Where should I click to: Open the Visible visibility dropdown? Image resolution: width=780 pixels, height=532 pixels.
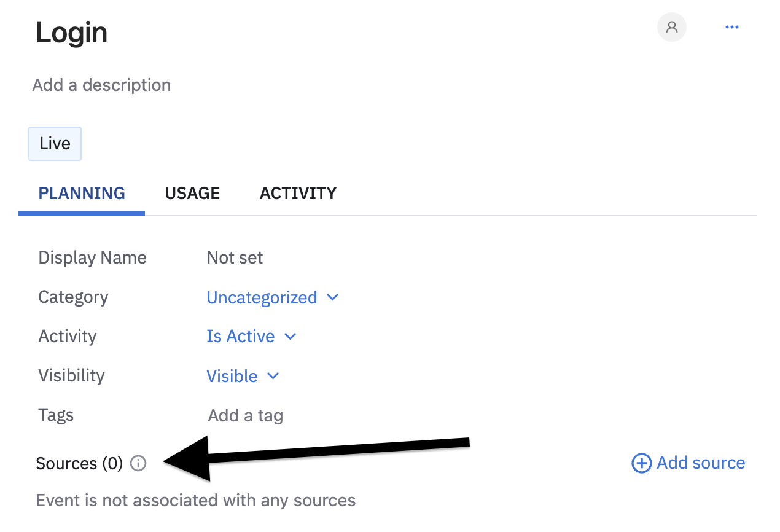232,376
